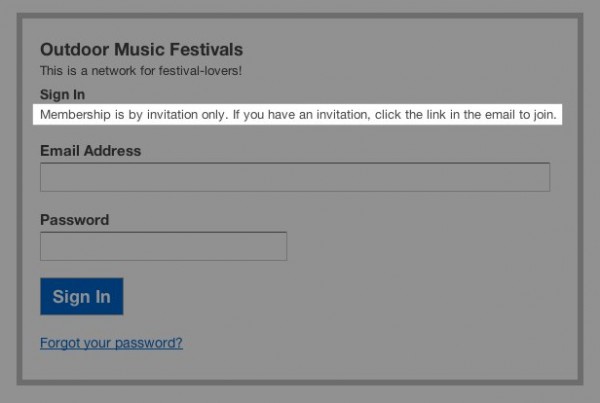
Task: Submit the form using Sign In
Action: pyautogui.click(x=82, y=296)
